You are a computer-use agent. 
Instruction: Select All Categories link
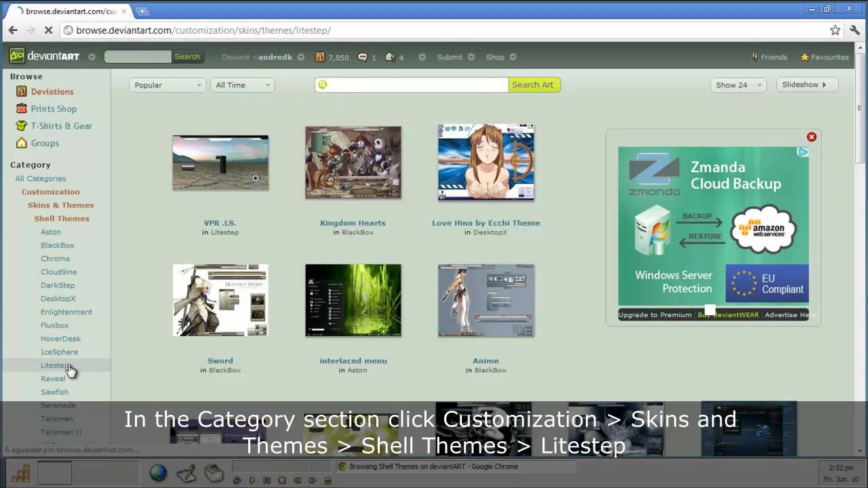(x=41, y=178)
